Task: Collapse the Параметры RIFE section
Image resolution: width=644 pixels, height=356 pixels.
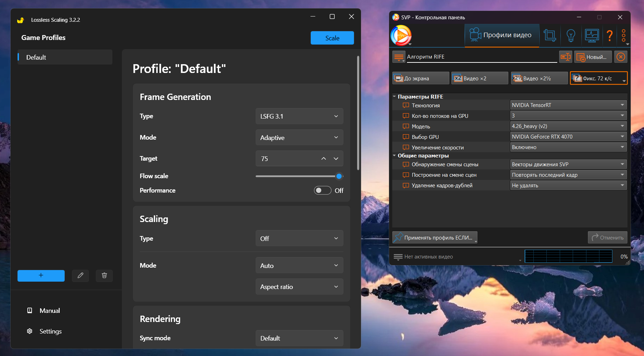Action: click(394, 96)
